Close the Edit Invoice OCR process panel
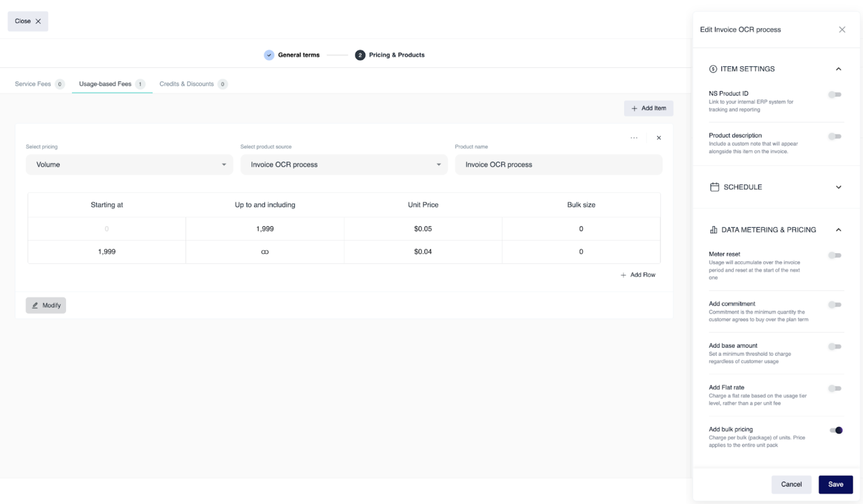The width and height of the screenshot is (863, 504). coord(842,29)
